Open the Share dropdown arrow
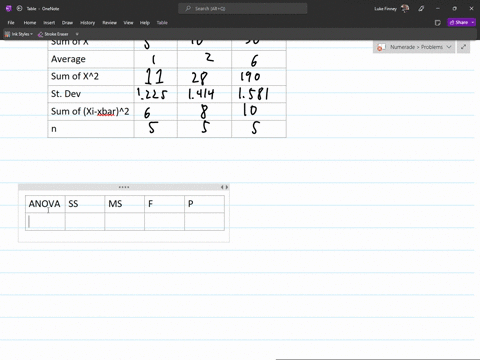This screenshot has width=480, height=360. pyautogui.click(x=473, y=22)
